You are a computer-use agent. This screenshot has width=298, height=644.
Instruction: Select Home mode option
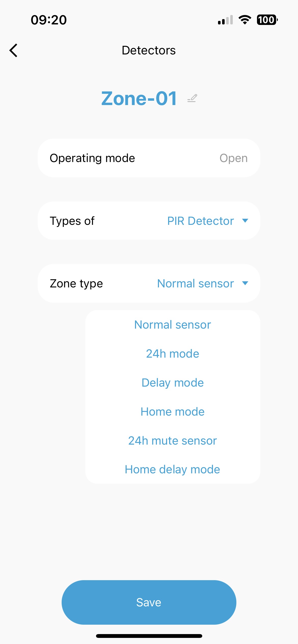coord(173,412)
